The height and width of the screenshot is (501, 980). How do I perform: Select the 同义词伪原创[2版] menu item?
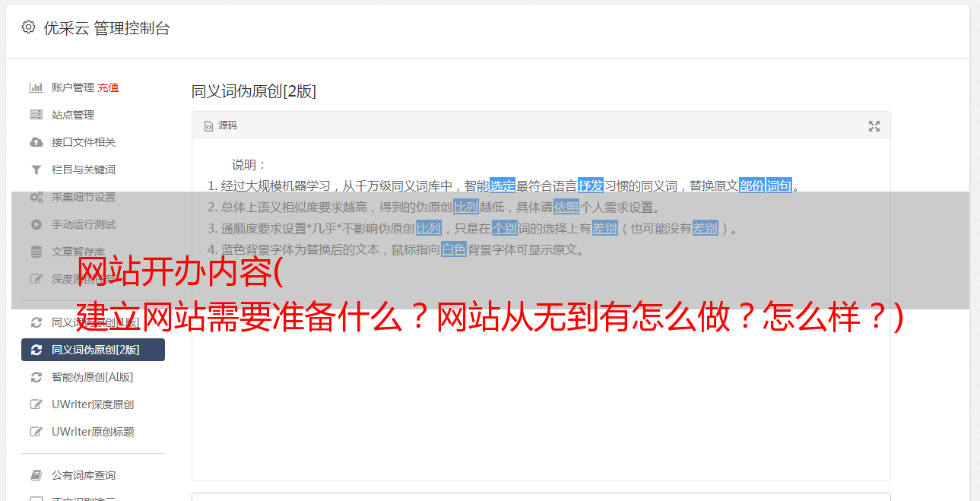point(93,350)
